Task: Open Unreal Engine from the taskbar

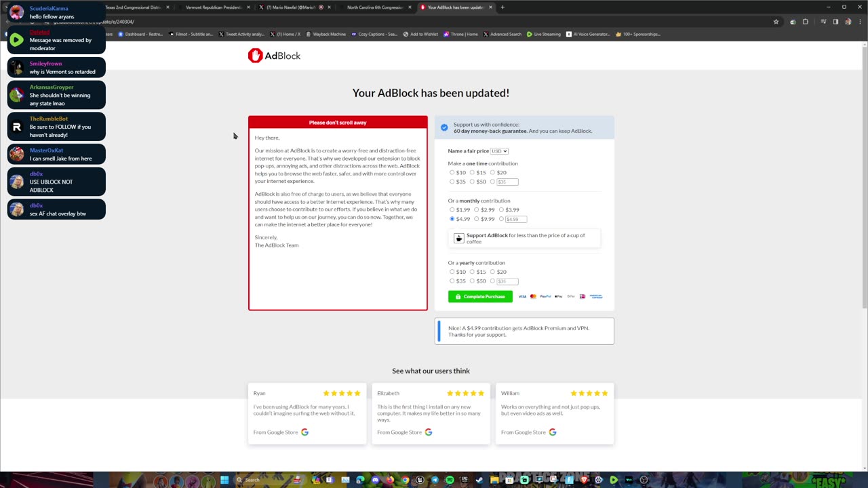Action: (x=420, y=480)
